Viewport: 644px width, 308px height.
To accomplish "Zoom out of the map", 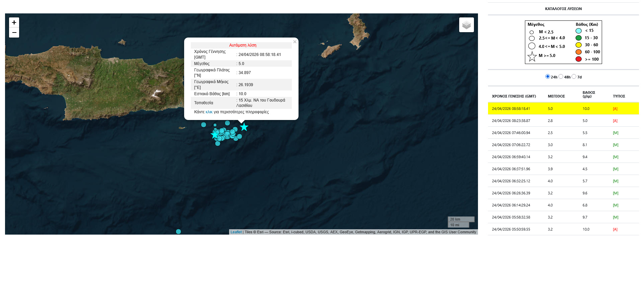I will (14, 33).
